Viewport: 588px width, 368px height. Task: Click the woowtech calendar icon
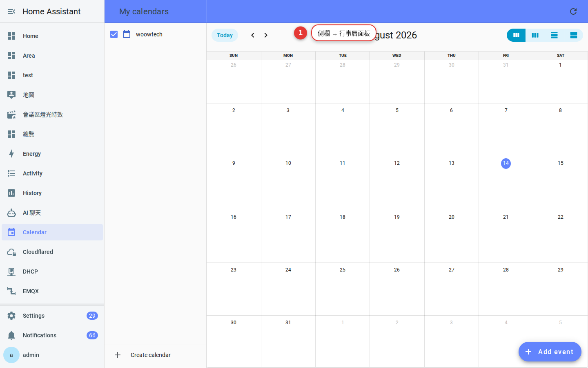pos(127,34)
